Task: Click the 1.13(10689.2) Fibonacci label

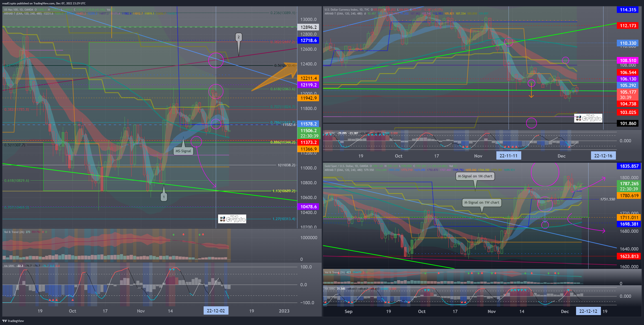Action: pos(284,191)
